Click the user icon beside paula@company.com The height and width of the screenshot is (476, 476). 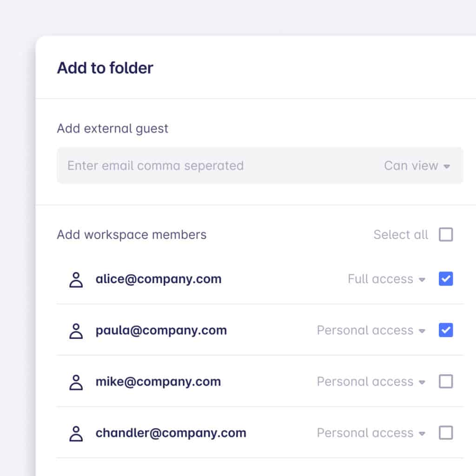76,331
